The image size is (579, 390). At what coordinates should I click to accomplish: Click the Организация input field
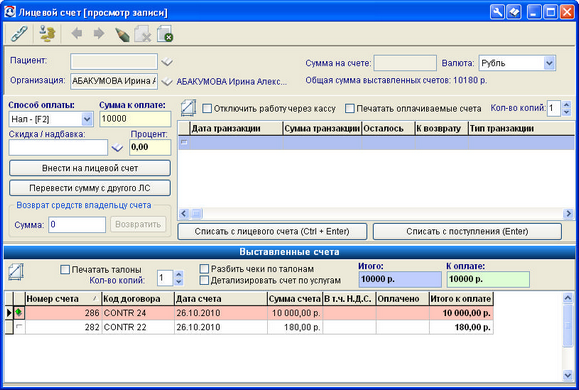114,81
